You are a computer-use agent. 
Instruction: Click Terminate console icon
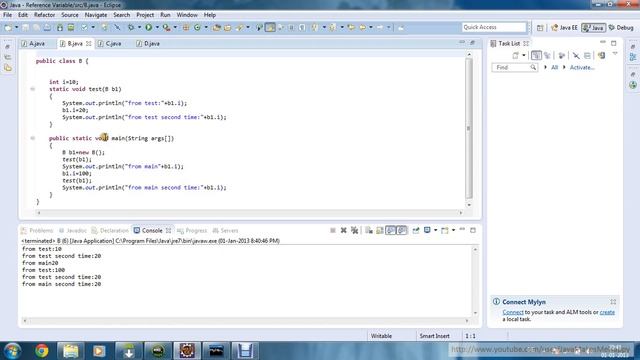click(333, 231)
